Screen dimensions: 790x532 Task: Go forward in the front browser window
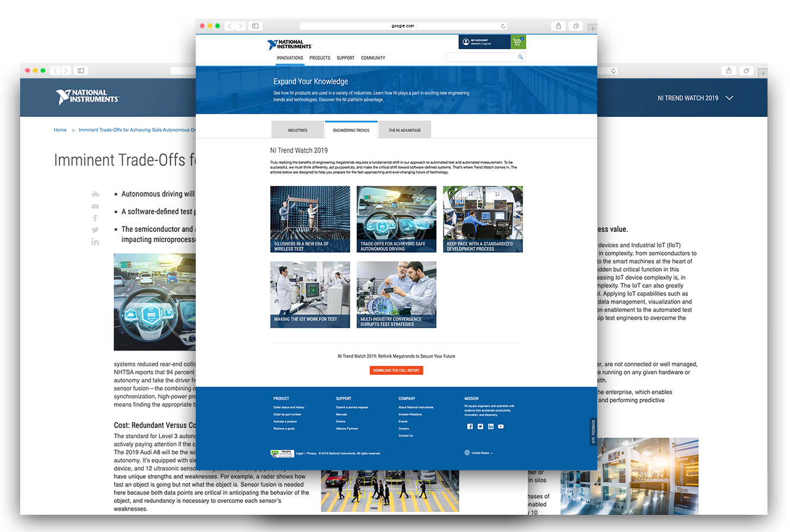click(240, 26)
